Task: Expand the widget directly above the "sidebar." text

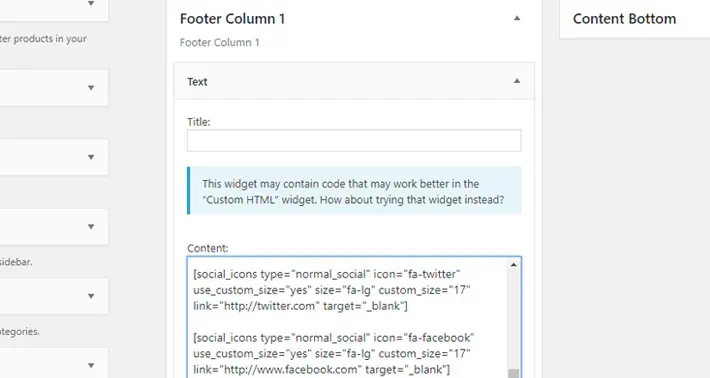Action: point(91,227)
